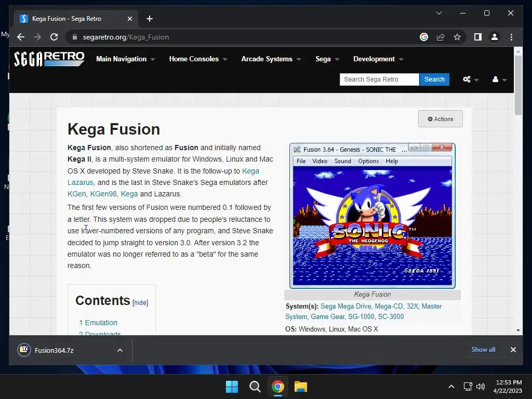Click the Actions button
Image resolution: width=532 pixels, height=399 pixels.
[x=441, y=119]
